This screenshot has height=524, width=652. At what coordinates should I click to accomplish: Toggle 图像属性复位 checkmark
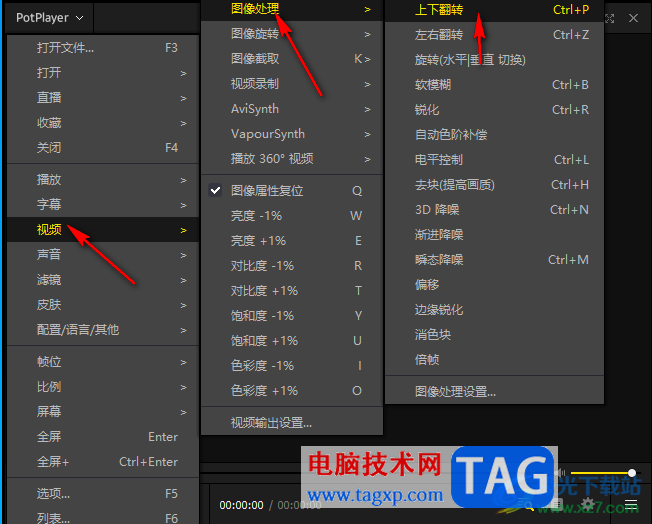(x=292, y=191)
